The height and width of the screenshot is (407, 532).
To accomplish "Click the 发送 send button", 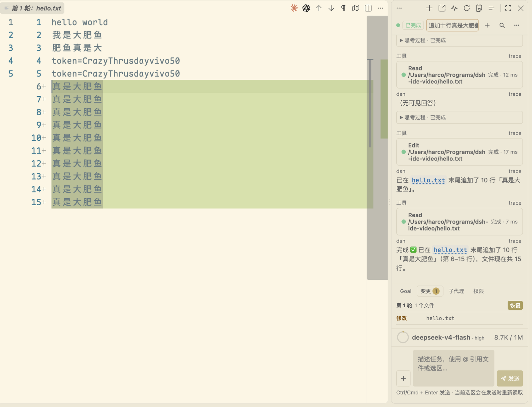I will point(510,378).
